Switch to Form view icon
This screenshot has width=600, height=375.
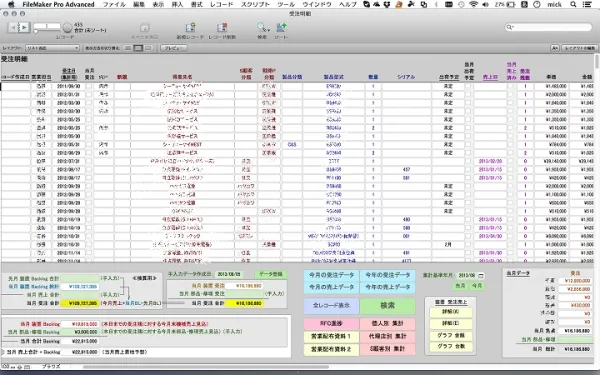coord(128,48)
